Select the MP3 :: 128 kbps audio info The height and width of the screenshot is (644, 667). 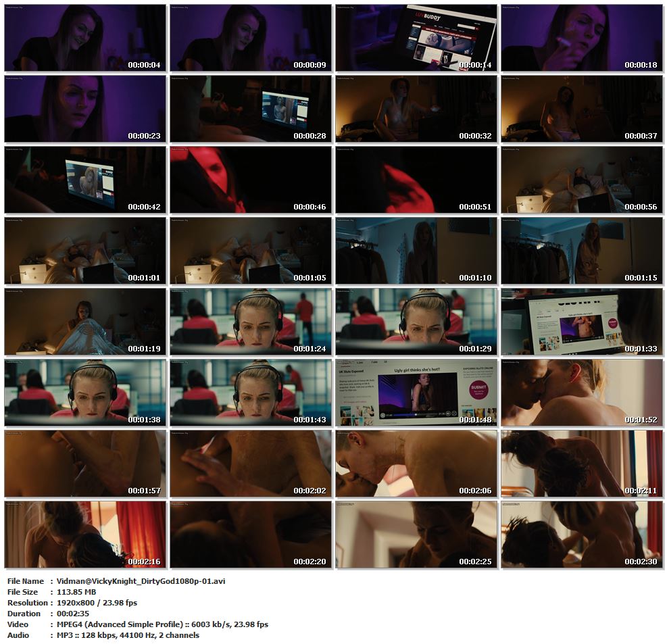[x=128, y=635]
